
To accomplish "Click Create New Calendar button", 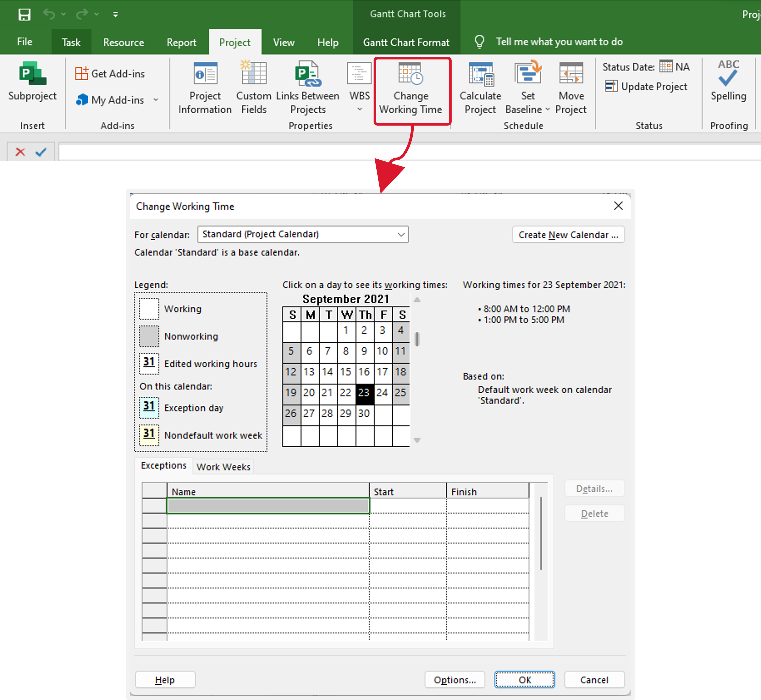I will (568, 235).
